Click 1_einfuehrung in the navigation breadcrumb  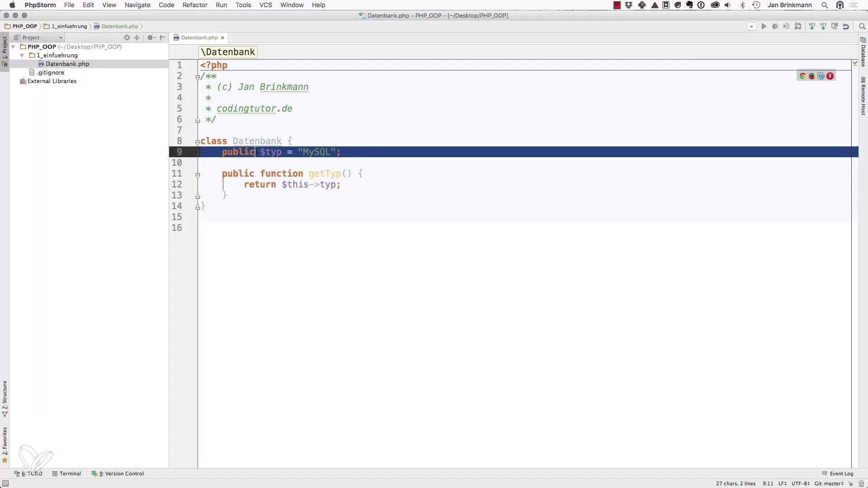click(x=66, y=26)
